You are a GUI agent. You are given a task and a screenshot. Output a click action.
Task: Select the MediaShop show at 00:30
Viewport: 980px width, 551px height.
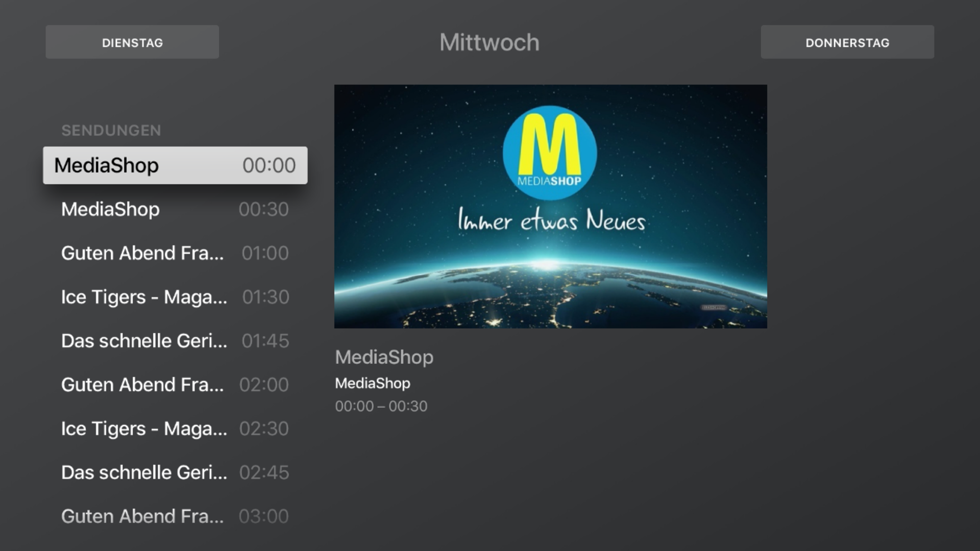(x=175, y=209)
